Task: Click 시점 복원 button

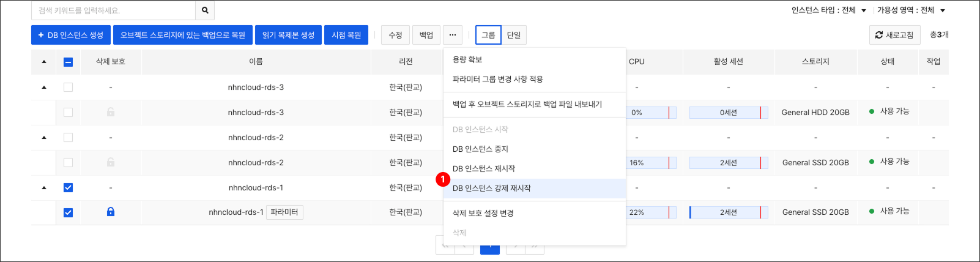Action: point(346,35)
